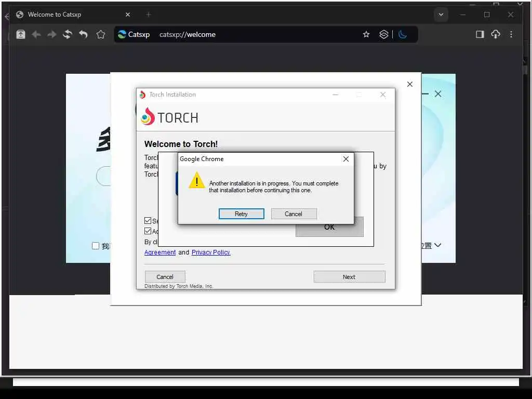Reload the page
The width and height of the screenshot is (532, 399).
tap(68, 34)
